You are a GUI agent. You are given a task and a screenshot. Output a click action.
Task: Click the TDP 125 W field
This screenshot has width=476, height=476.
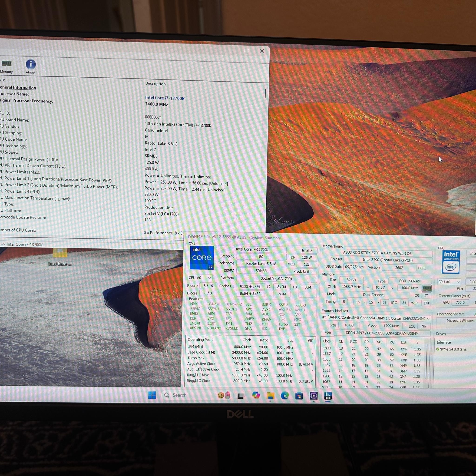point(307,258)
